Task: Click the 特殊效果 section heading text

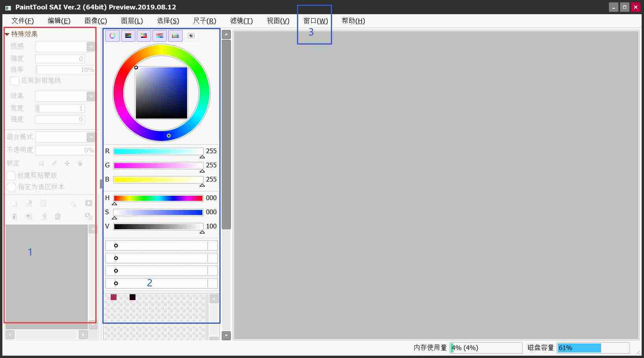Action: [24, 34]
